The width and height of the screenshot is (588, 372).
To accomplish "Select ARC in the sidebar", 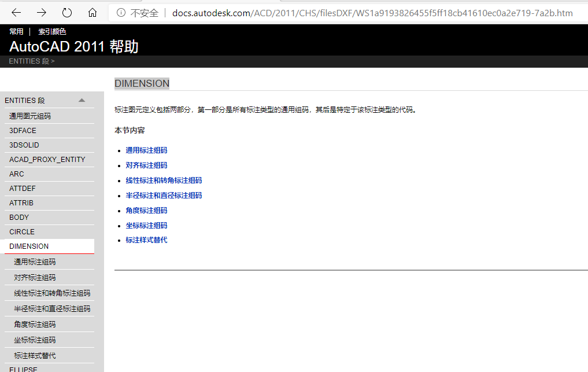I will point(16,174).
